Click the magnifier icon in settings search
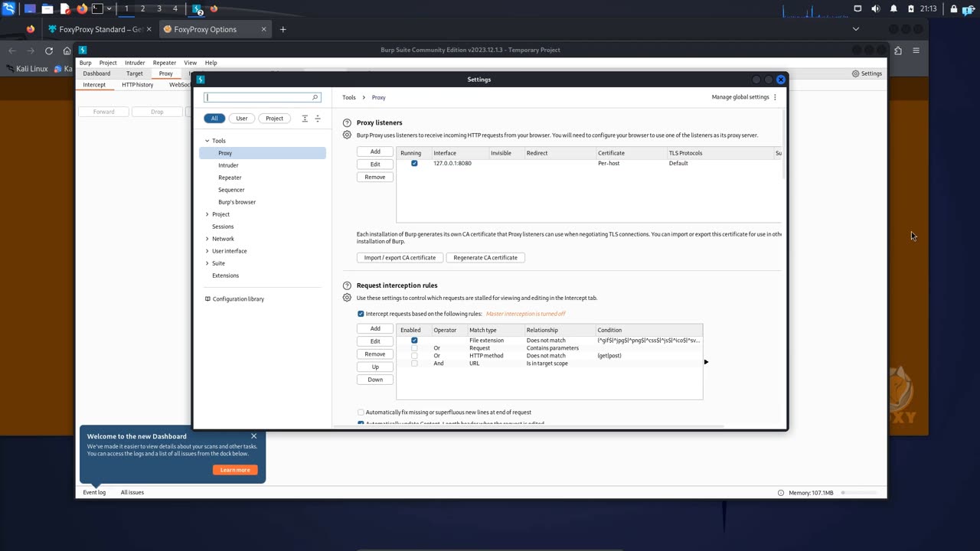The width and height of the screenshot is (980, 551). [315, 97]
